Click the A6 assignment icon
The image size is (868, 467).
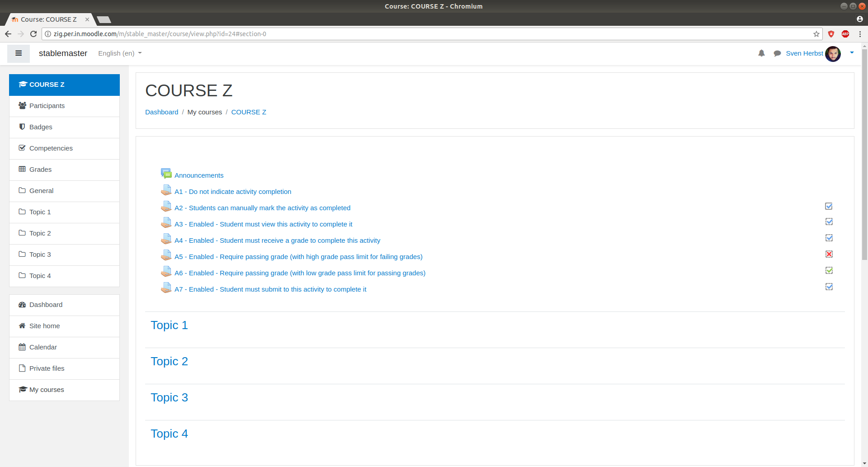coord(166,271)
